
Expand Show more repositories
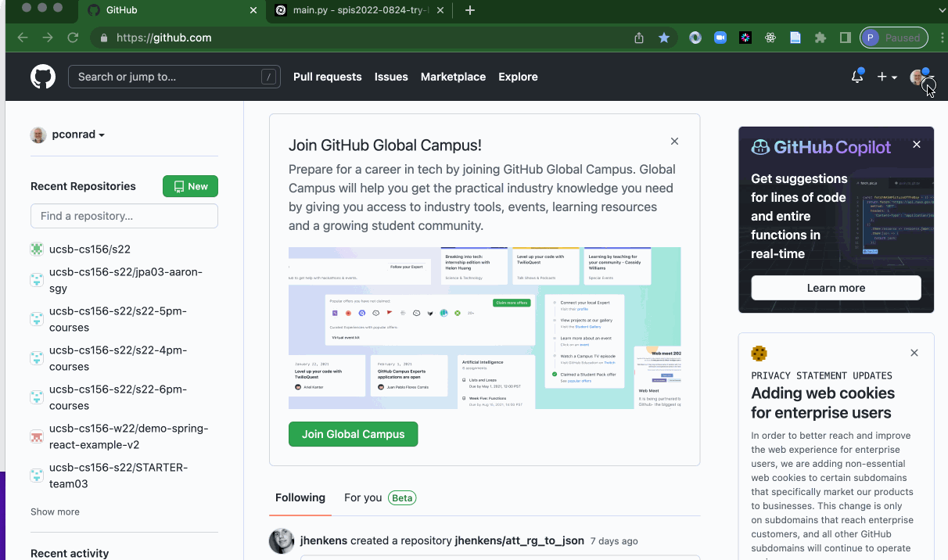[54, 511]
